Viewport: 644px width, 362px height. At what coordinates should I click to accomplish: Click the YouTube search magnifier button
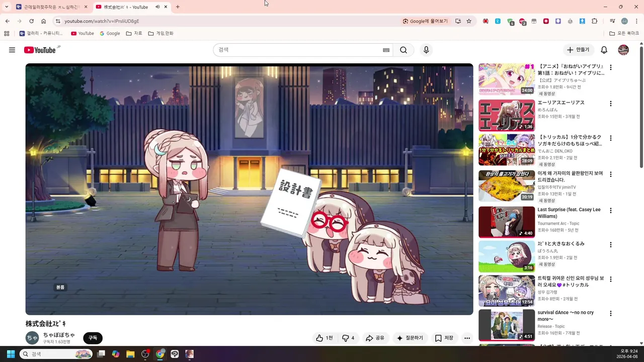(x=404, y=50)
